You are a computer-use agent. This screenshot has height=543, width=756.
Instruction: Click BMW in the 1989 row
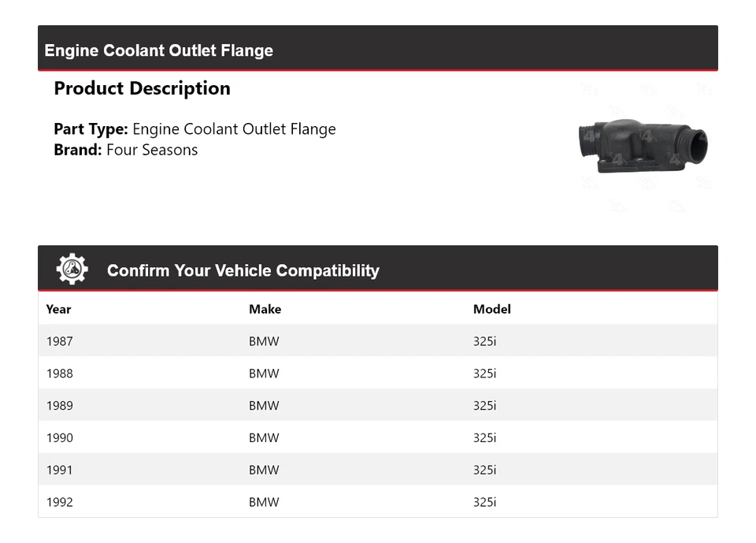click(264, 406)
